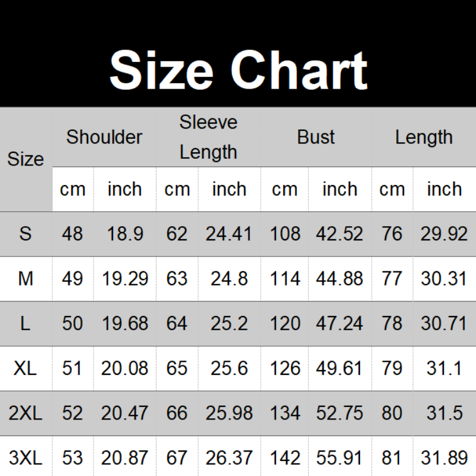The height and width of the screenshot is (476, 476).
Task: Click the L size row label
Action: pyautogui.click(x=26, y=323)
